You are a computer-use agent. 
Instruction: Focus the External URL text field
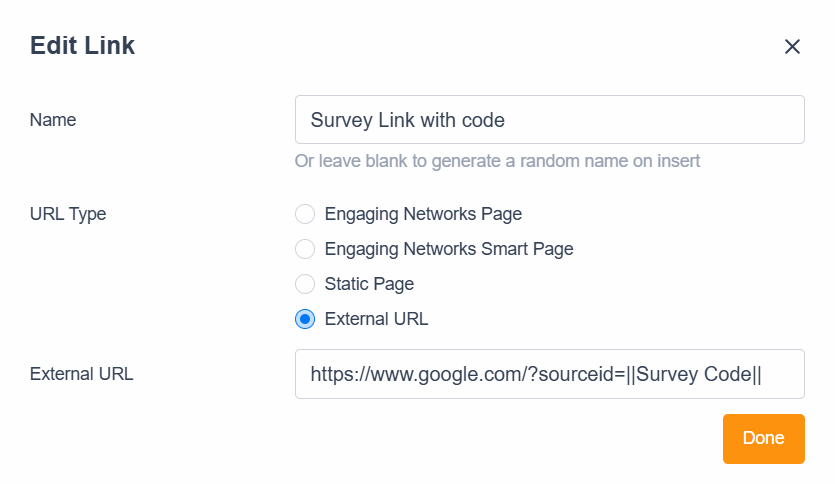click(x=549, y=374)
